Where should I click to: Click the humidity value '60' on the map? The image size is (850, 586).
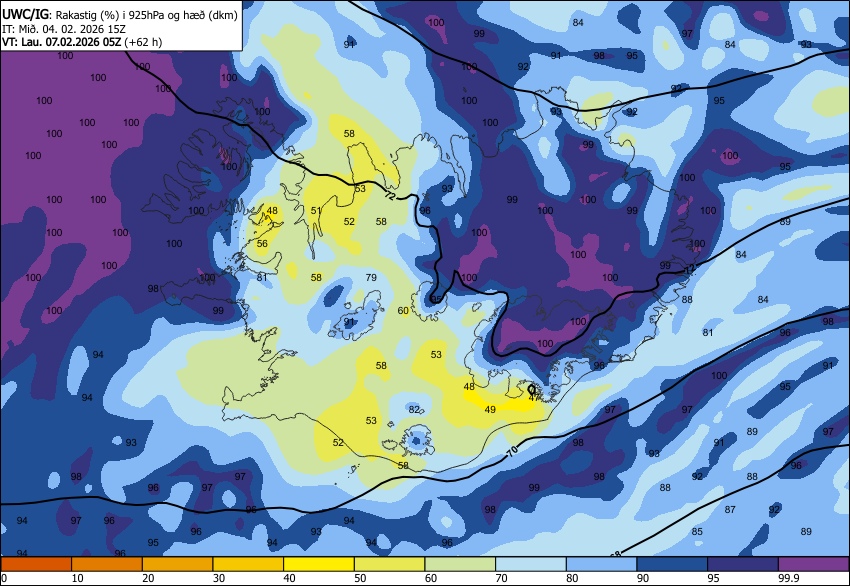[x=403, y=311]
